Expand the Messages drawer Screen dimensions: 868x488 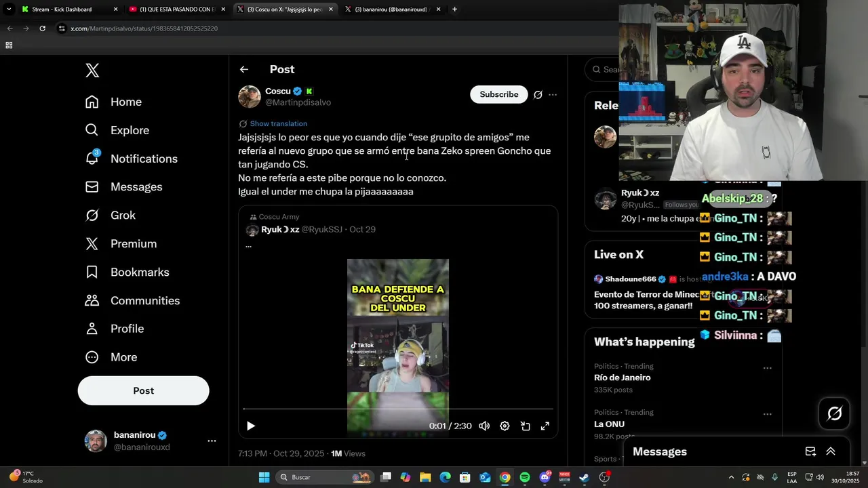point(831,451)
